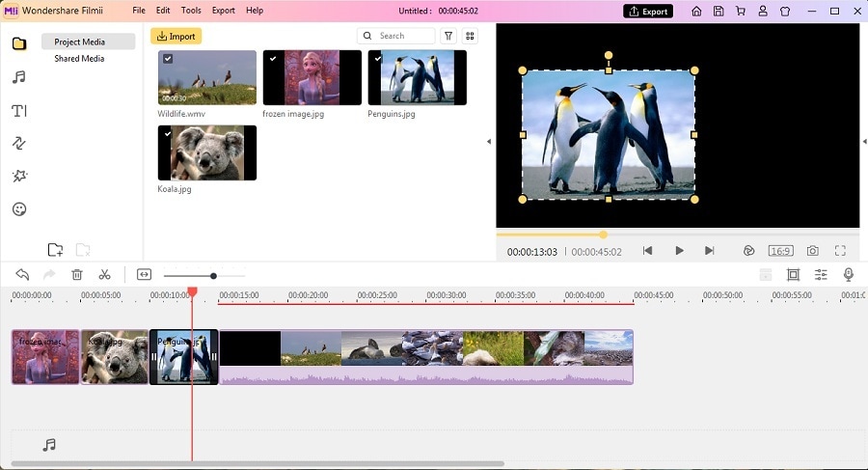The image size is (868, 470).
Task: Click the preview progress bar handle
Action: [x=604, y=235]
